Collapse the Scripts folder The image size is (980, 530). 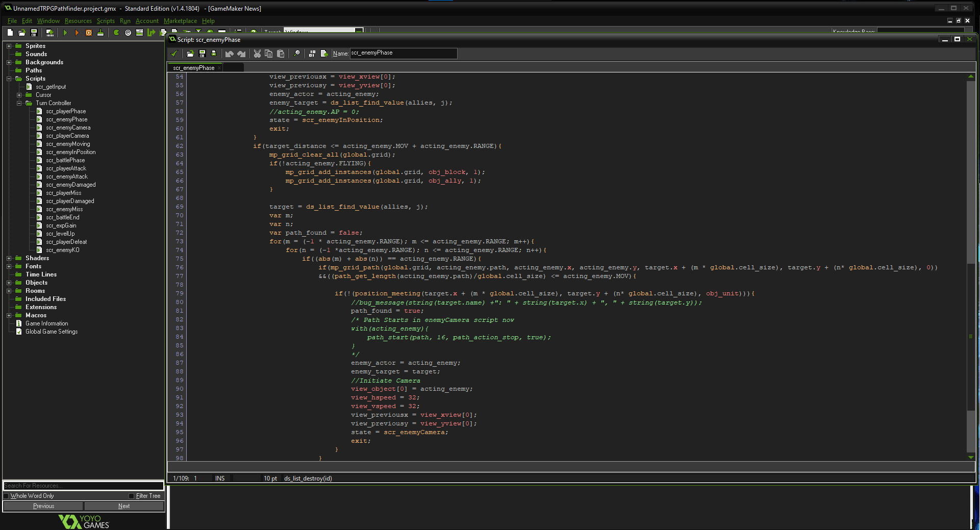click(9, 79)
